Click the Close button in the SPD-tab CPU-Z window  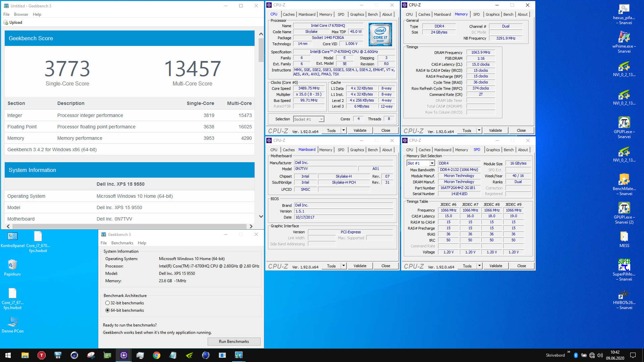pyautogui.click(x=522, y=266)
